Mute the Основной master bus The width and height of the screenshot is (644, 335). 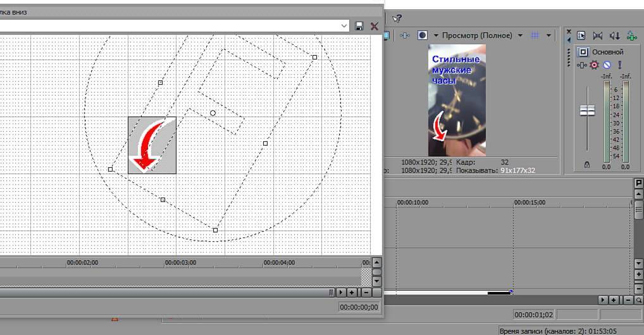pyautogui.click(x=606, y=65)
